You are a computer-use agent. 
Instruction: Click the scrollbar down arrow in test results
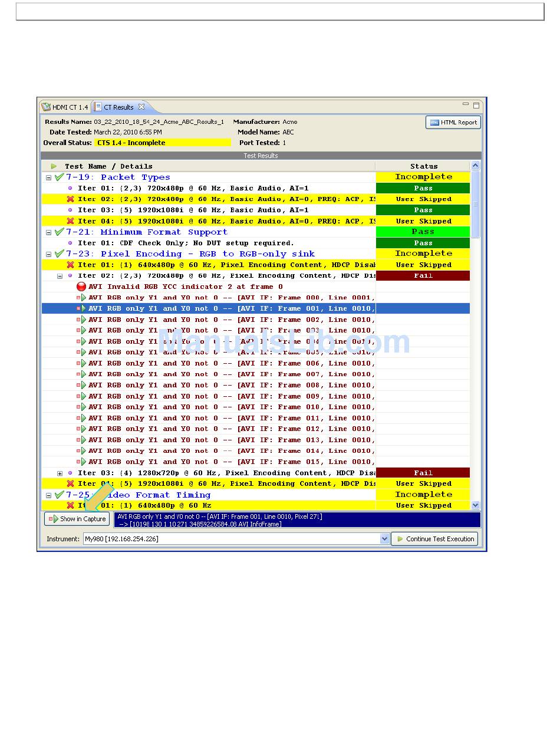tap(475, 505)
